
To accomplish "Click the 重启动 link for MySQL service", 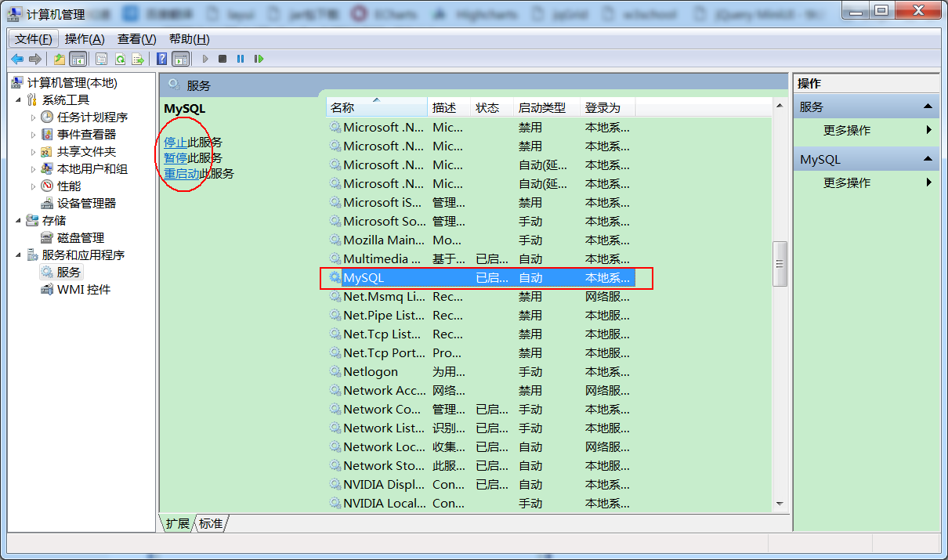I will [181, 174].
